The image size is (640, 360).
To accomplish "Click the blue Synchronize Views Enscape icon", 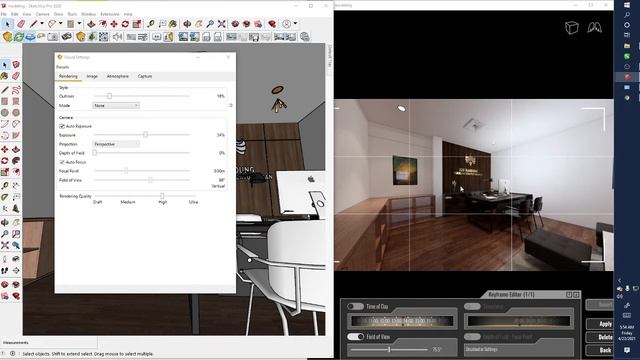I will click(30, 37).
